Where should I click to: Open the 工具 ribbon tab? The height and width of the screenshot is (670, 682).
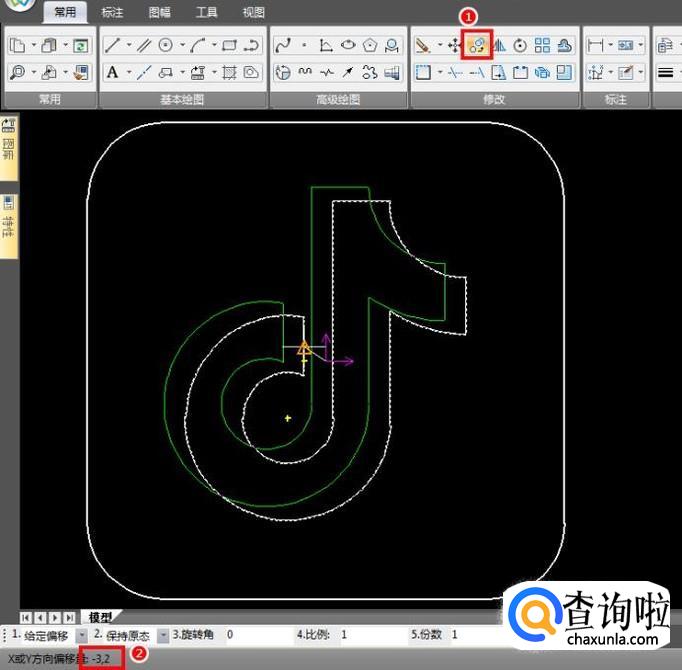[206, 13]
